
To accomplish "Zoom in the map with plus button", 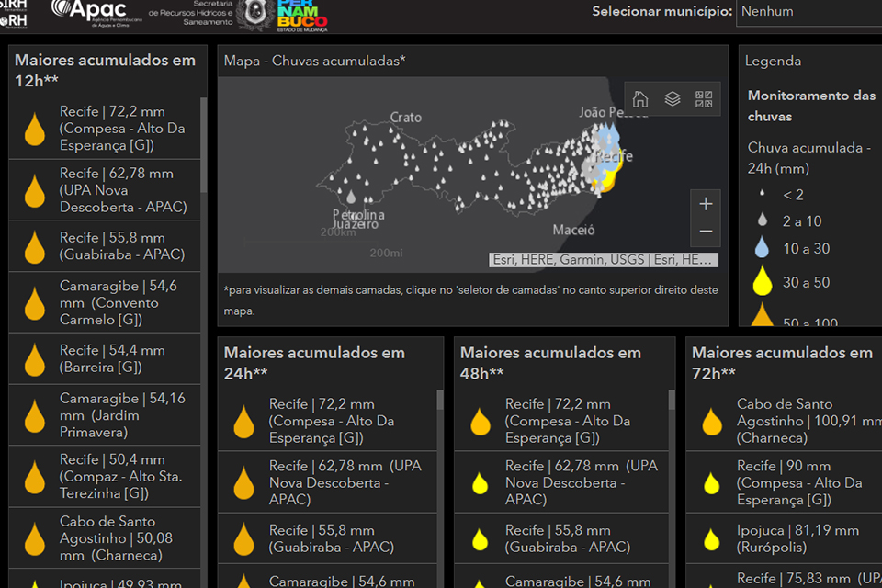I will pyautogui.click(x=706, y=204).
